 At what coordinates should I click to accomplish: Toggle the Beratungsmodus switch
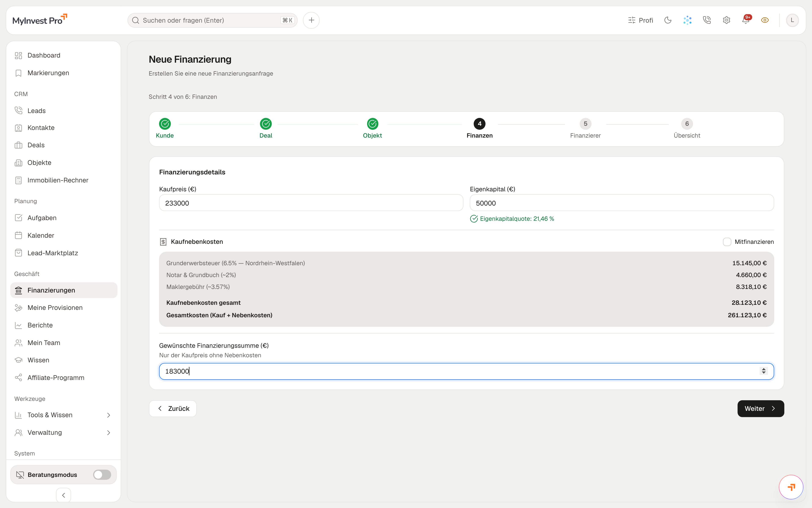click(102, 475)
